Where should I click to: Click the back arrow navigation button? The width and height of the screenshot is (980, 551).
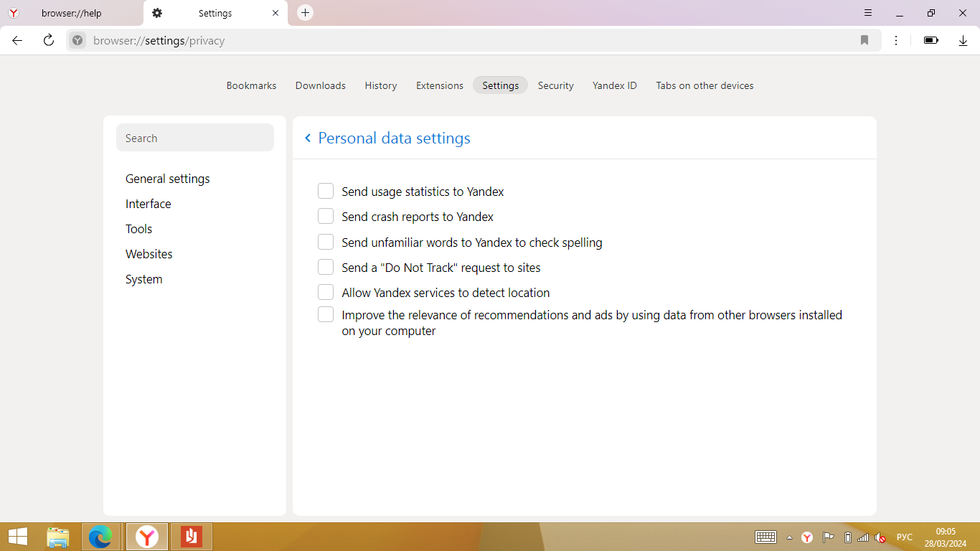click(17, 41)
